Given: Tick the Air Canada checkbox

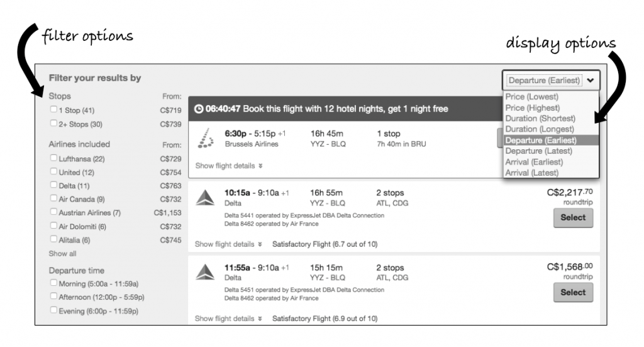Looking at the screenshot, I should tap(53, 198).
